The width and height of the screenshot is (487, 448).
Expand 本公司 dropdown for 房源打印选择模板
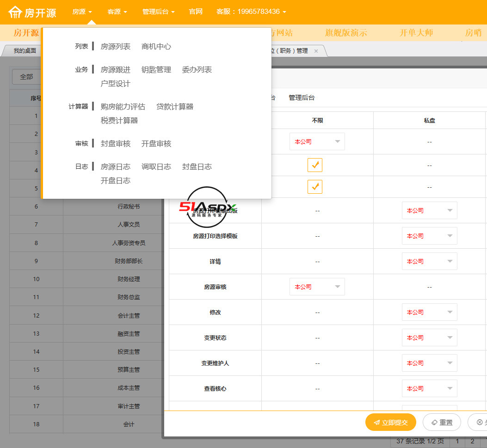pos(430,236)
